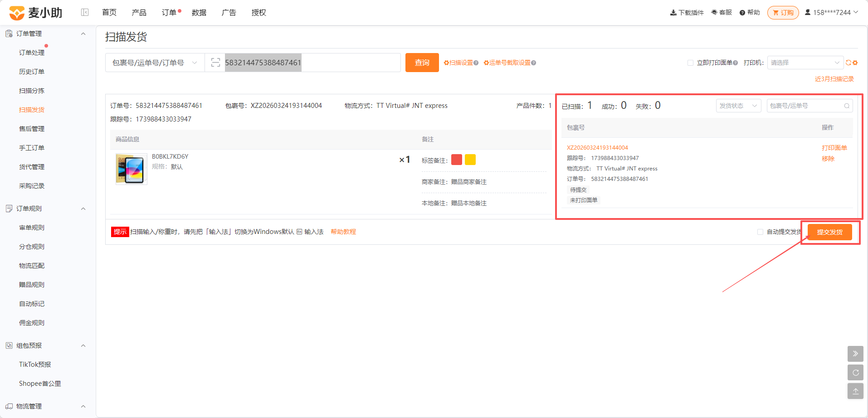Click 移除 link
This screenshot has height=418, width=868.
pos(828,159)
